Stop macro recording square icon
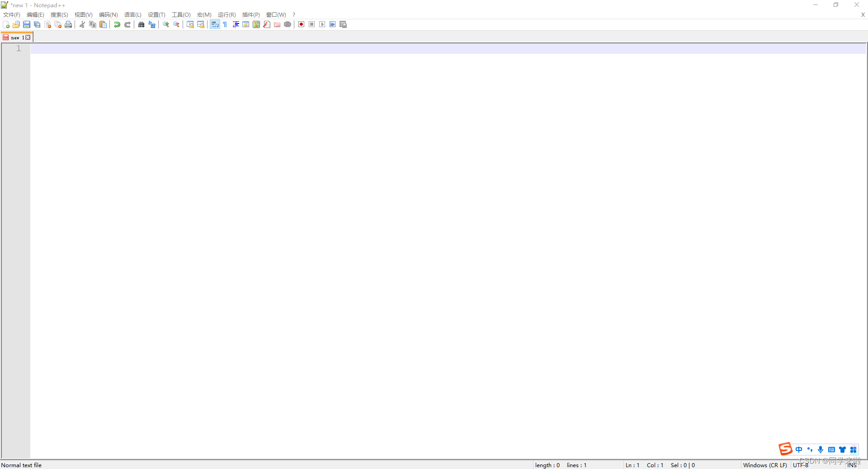Screen dimensions: 868x469 pos(312,24)
